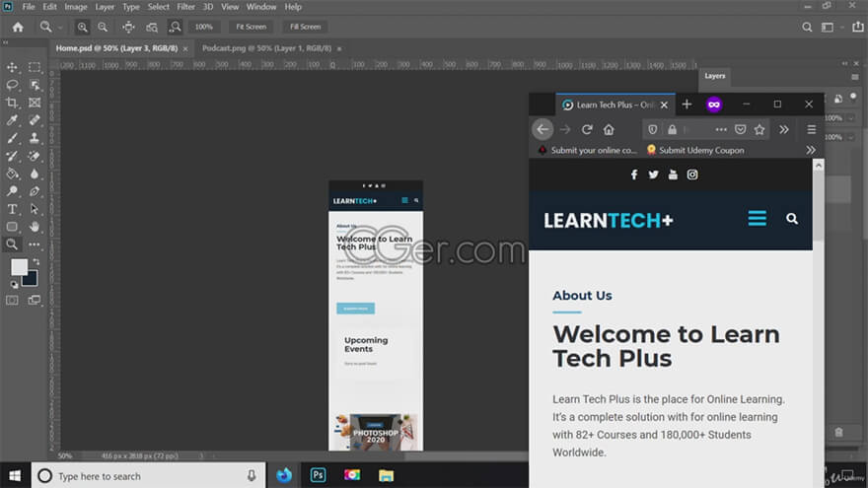
Task: Select the Frame tool
Action: [x=35, y=103]
